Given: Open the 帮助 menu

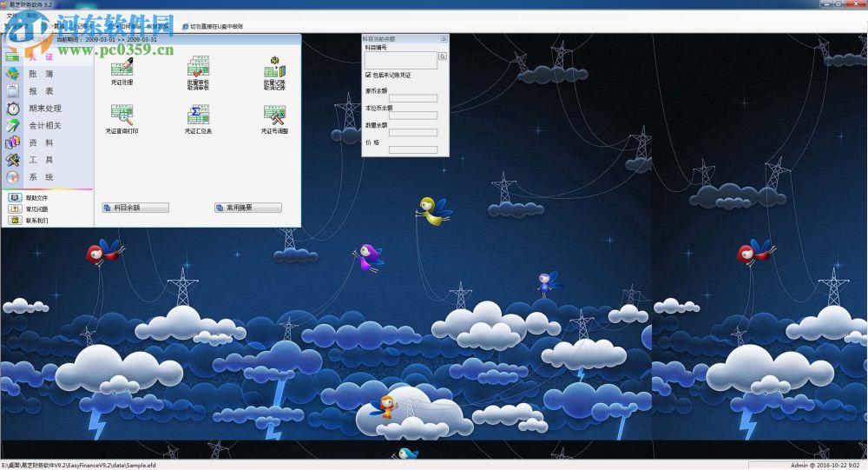Looking at the screenshot, I should point(32,17).
